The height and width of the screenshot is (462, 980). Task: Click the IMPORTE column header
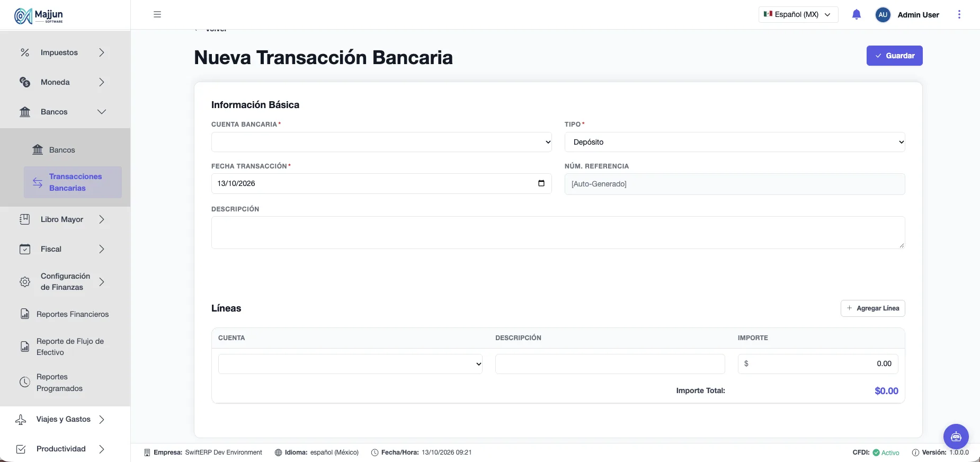753,338
